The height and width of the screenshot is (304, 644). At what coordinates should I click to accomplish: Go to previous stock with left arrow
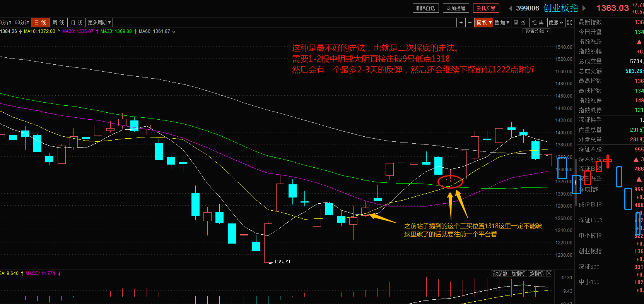point(511,8)
